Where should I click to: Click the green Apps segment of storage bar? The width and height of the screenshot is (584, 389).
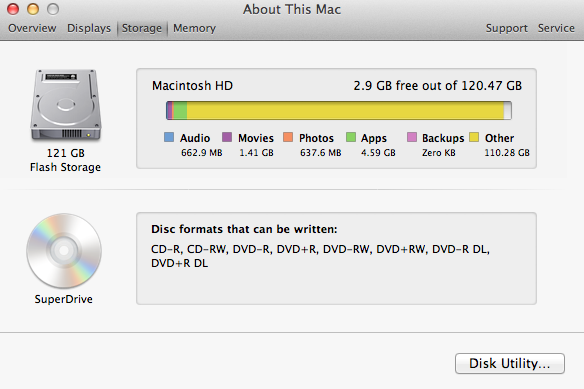pos(180,110)
